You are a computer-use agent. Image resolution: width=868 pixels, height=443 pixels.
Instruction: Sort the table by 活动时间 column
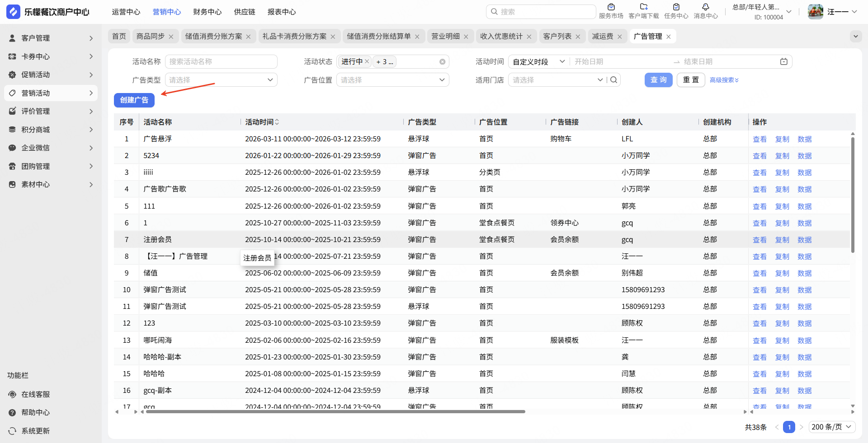click(x=277, y=122)
